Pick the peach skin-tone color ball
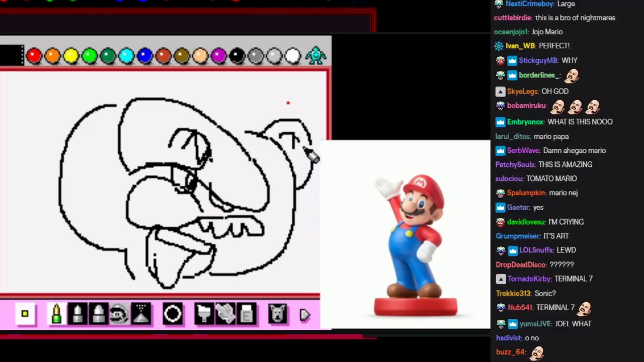The image size is (644, 362). point(200,56)
